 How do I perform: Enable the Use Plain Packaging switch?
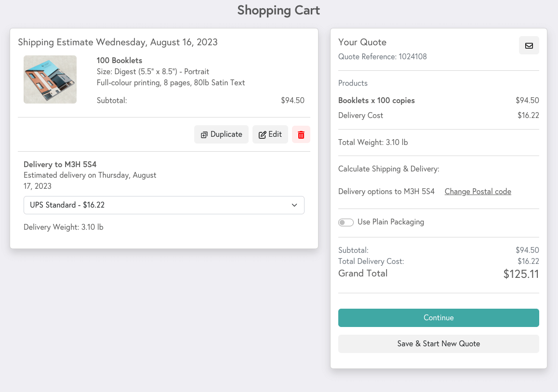pos(346,222)
